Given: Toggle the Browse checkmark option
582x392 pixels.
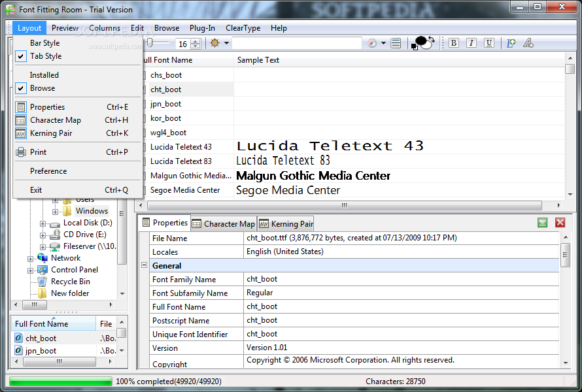Looking at the screenshot, I should click(21, 88).
